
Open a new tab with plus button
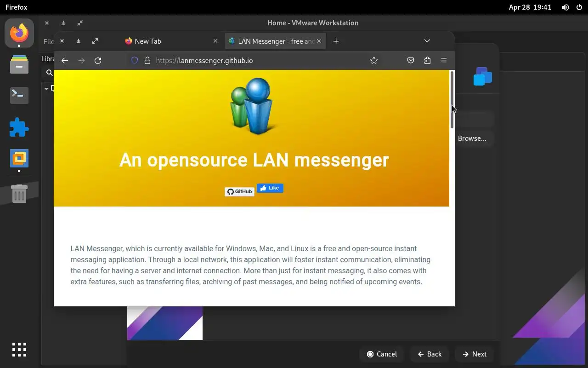pos(336,41)
